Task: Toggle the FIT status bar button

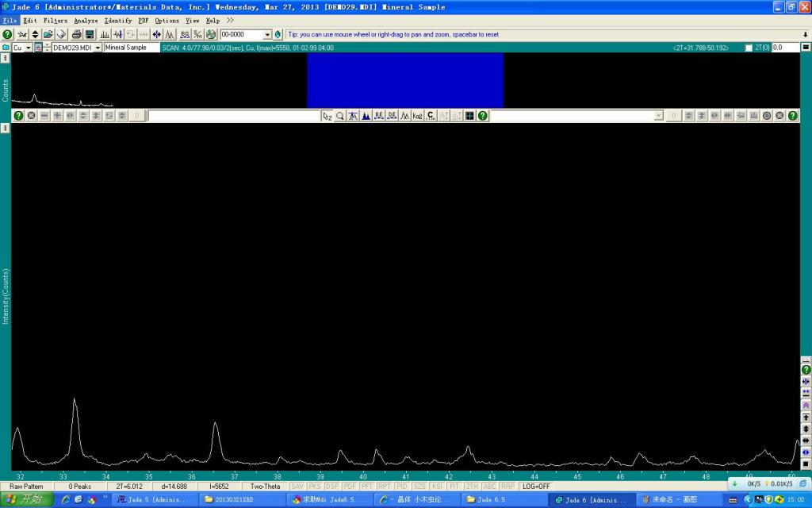Action: (x=454, y=487)
